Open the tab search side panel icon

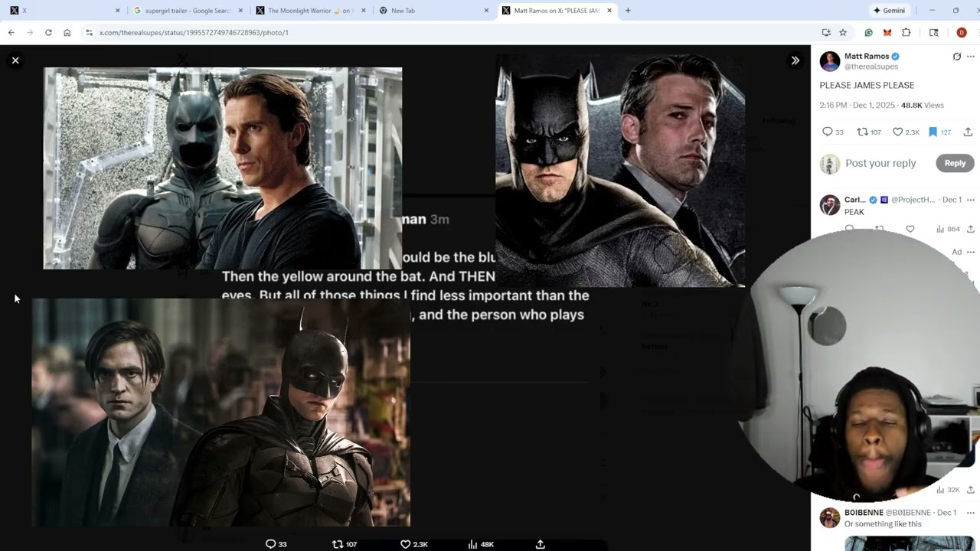[x=933, y=33]
